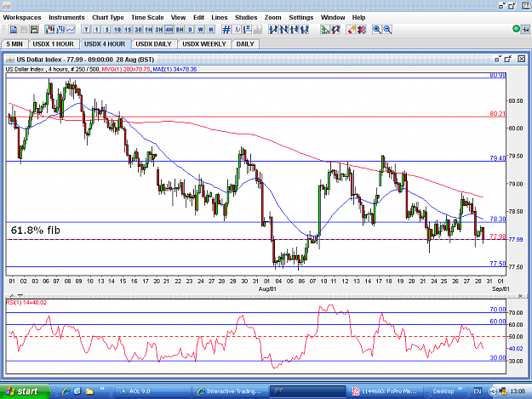Launch Internet Explorer from quick launch

pos(66,391)
